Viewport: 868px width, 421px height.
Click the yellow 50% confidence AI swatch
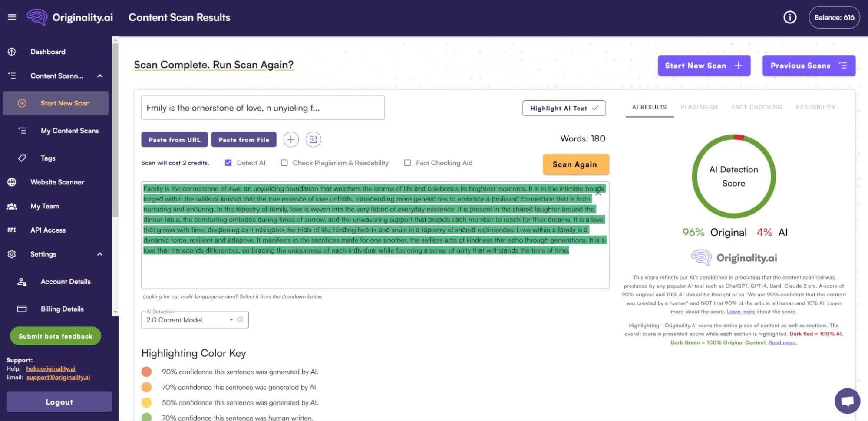pos(147,403)
